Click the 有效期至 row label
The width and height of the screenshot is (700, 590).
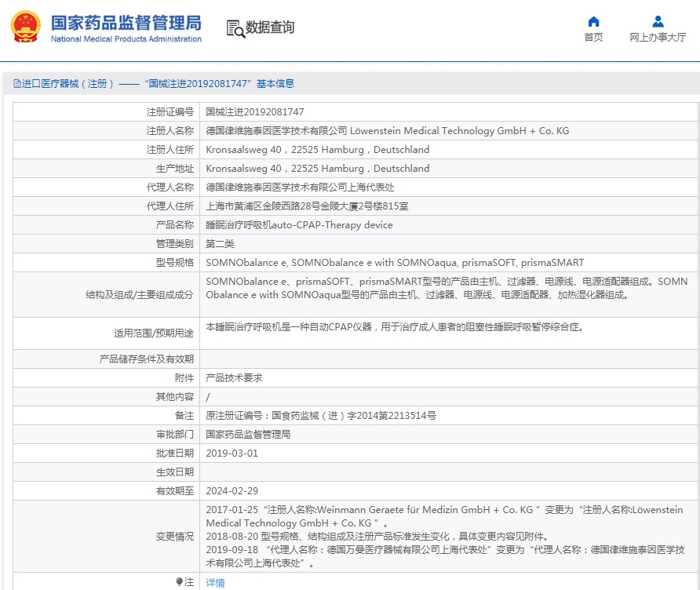tap(175, 490)
